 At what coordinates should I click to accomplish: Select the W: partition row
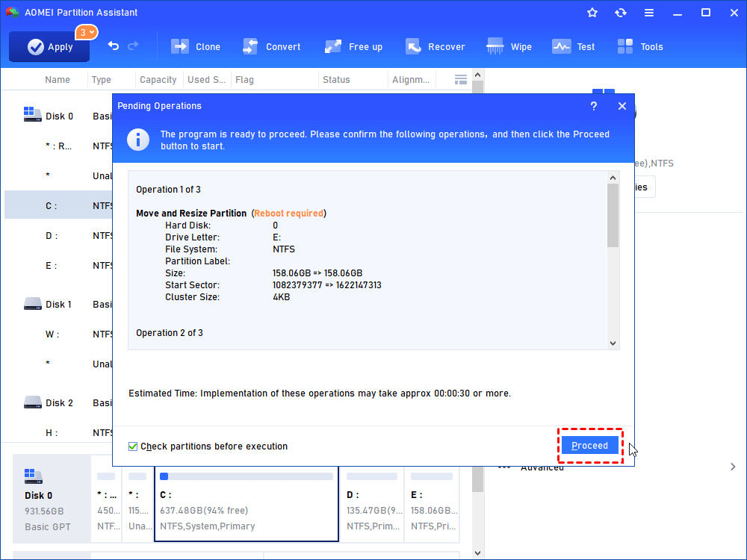point(58,335)
